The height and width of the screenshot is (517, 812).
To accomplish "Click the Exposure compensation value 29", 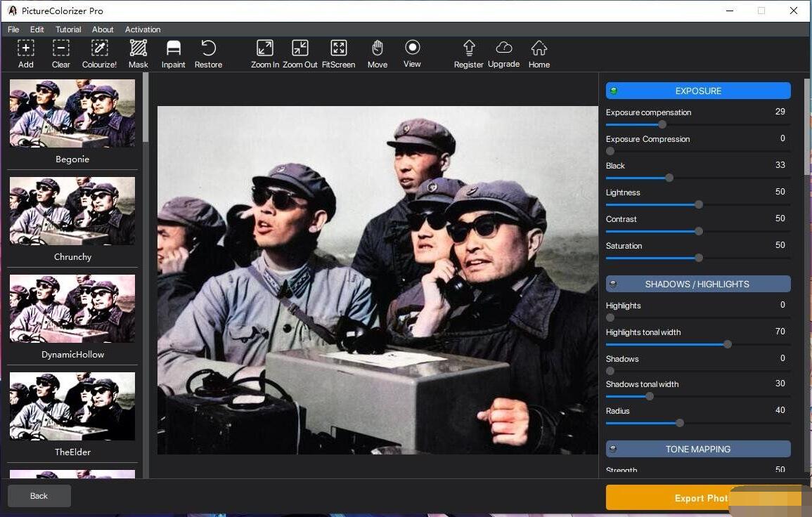I will tap(780, 112).
